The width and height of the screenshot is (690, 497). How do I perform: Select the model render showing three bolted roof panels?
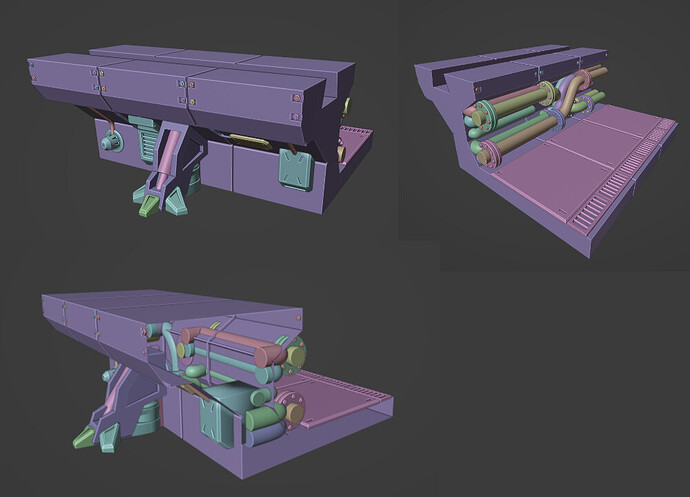[200, 131]
